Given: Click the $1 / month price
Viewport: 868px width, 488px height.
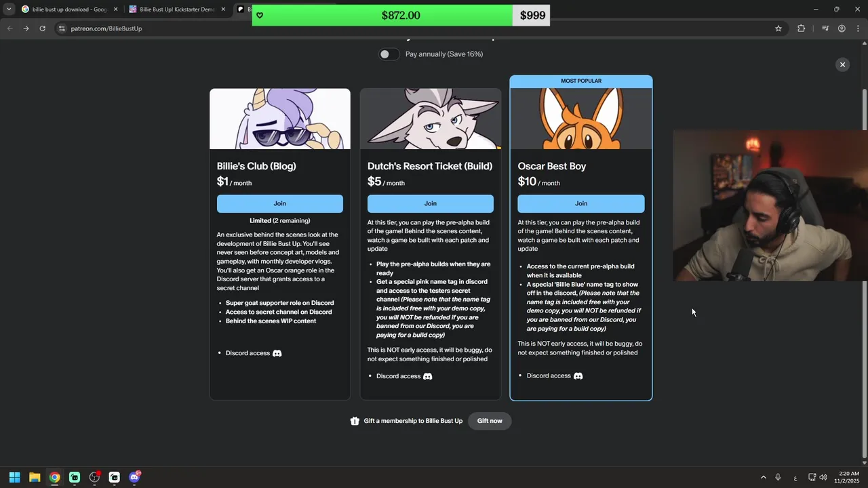Looking at the screenshot, I should 234,182.
